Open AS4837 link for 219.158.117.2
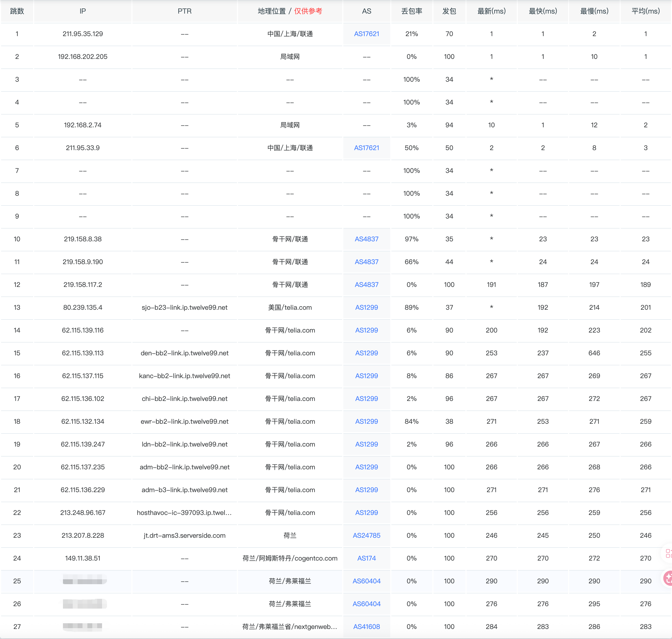The width and height of the screenshot is (672, 639). tap(366, 285)
